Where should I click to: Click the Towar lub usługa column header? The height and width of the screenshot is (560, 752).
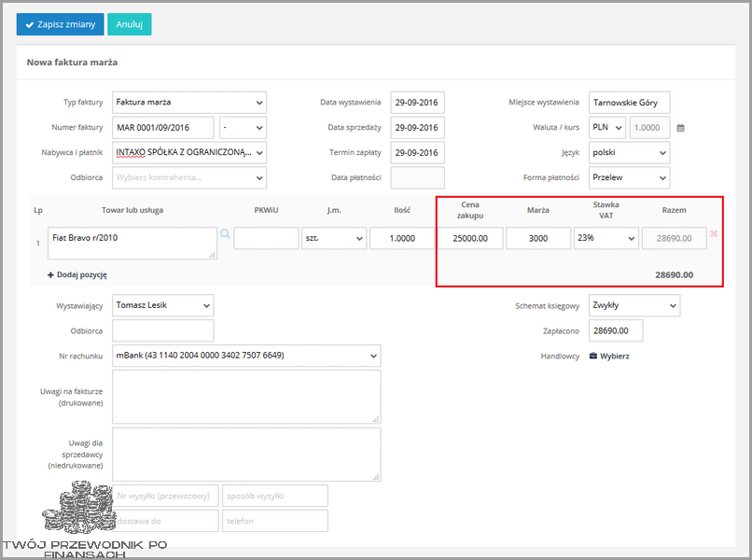[132, 210]
